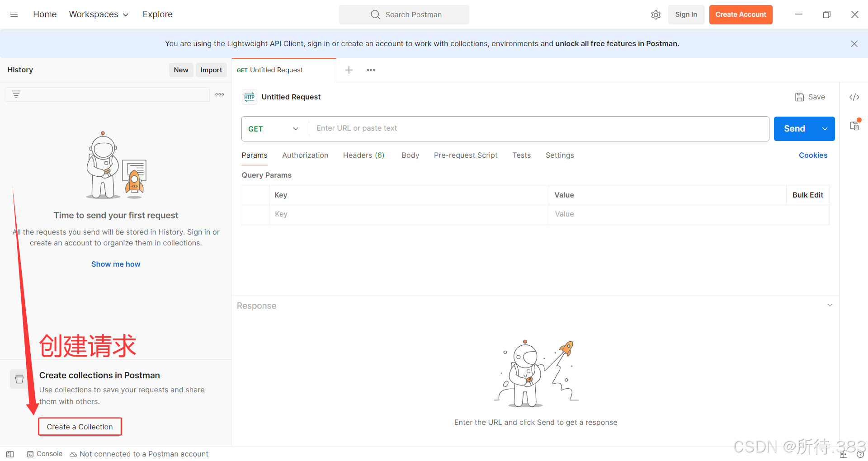Click the search magnifier icon

pyautogui.click(x=375, y=14)
